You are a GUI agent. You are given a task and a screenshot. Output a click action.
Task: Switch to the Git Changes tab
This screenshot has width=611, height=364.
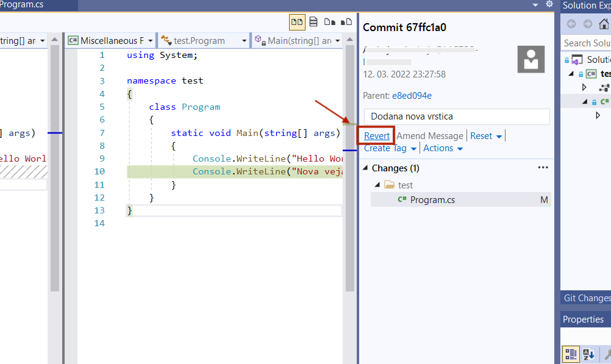pyautogui.click(x=586, y=298)
